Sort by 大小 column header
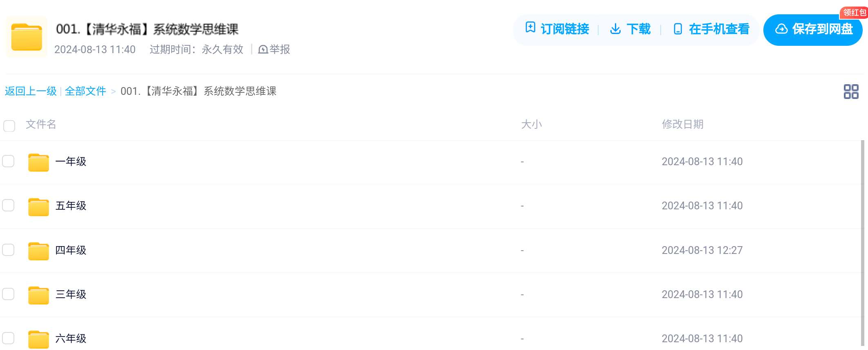 531,124
